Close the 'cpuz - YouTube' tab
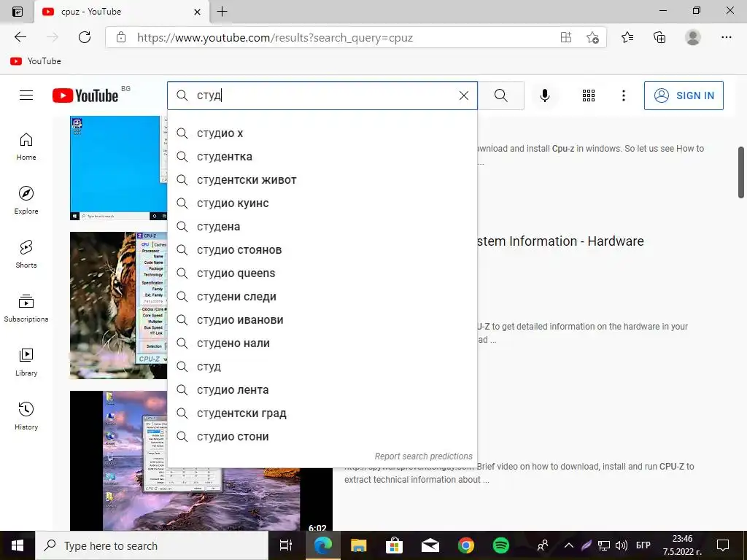 197,12
